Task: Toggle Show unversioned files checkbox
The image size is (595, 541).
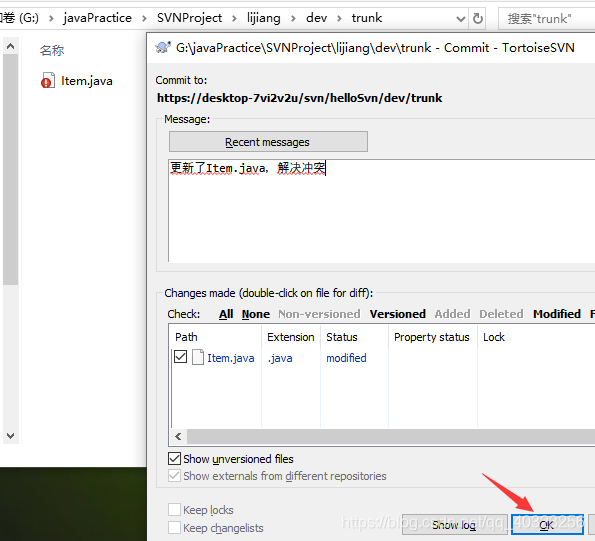Action: pyautogui.click(x=174, y=459)
